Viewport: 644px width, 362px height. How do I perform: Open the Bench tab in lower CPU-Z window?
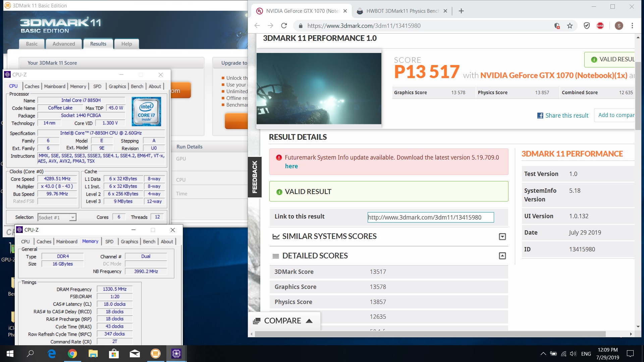click(149, 241)
